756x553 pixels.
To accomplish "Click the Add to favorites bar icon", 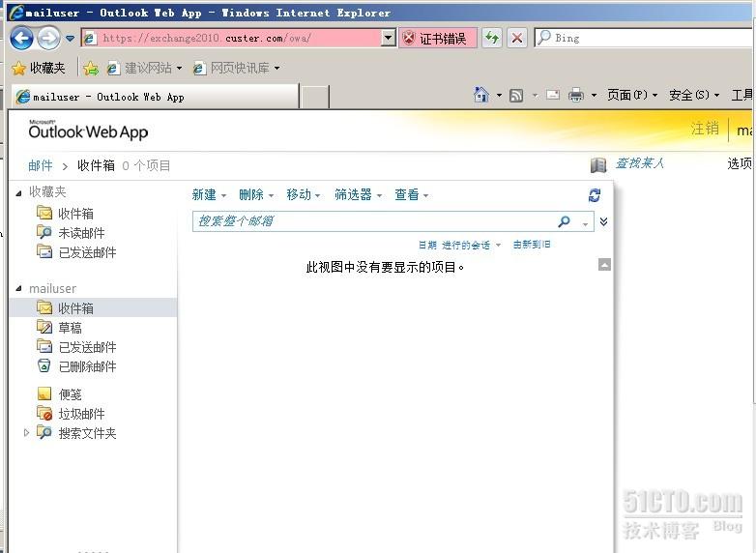I will [90, 68].
